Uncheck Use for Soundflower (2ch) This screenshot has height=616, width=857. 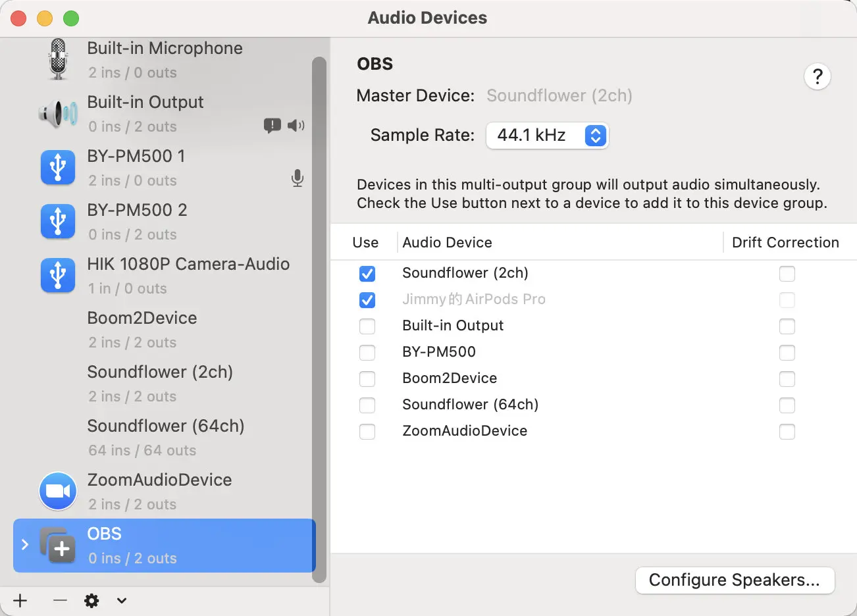[367, 274]
